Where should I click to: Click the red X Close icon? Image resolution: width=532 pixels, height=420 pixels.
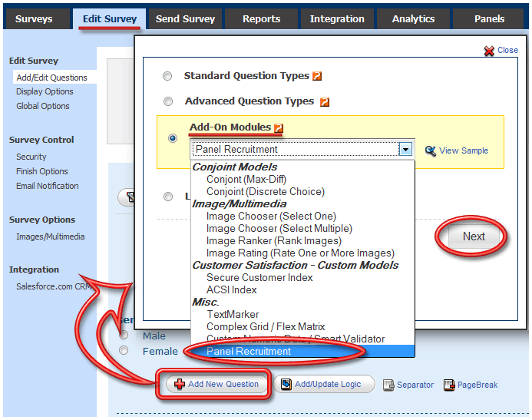(489, 51)
